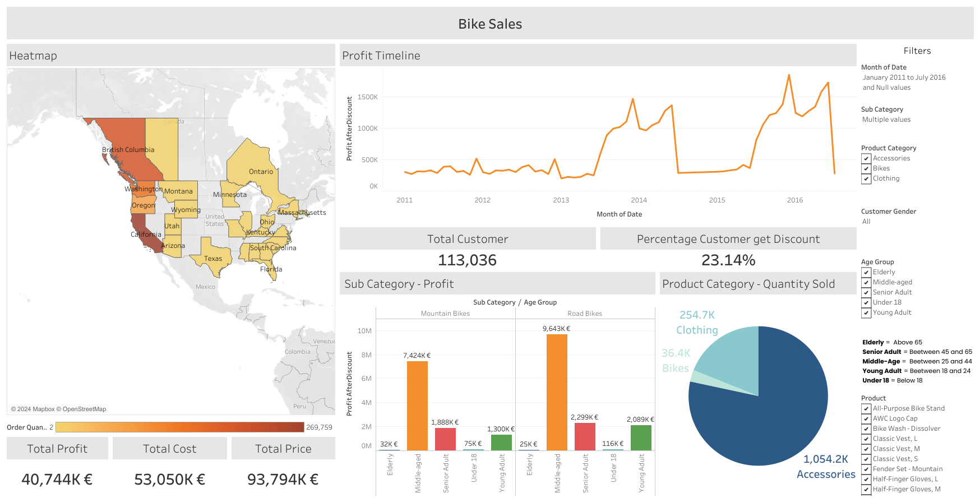Image resolution: width=980 pixels, height=502 pixels.
Task: Uncheck Classic Vest, M product checkbox
Action: [866, 449]
